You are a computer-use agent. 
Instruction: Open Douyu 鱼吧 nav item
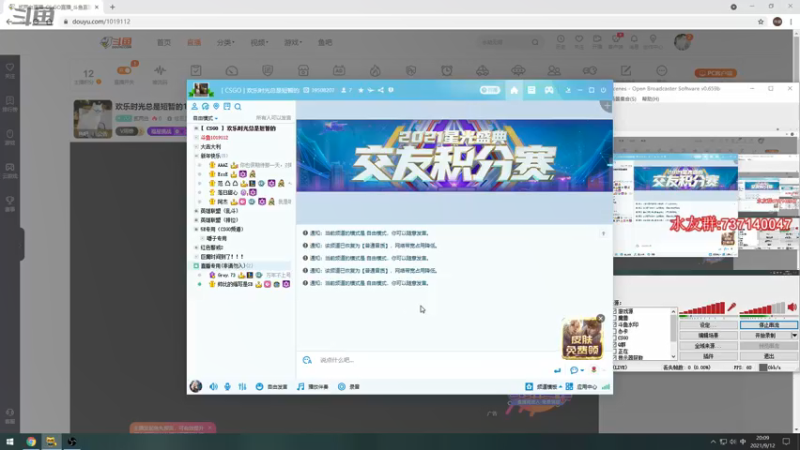click(x=325, y=42)
